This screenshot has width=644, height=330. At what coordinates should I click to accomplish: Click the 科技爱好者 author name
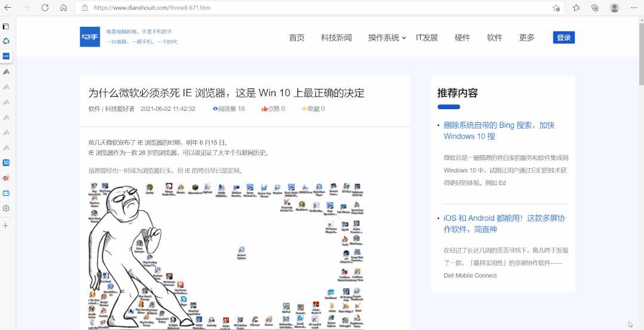(x=119, y=109)
